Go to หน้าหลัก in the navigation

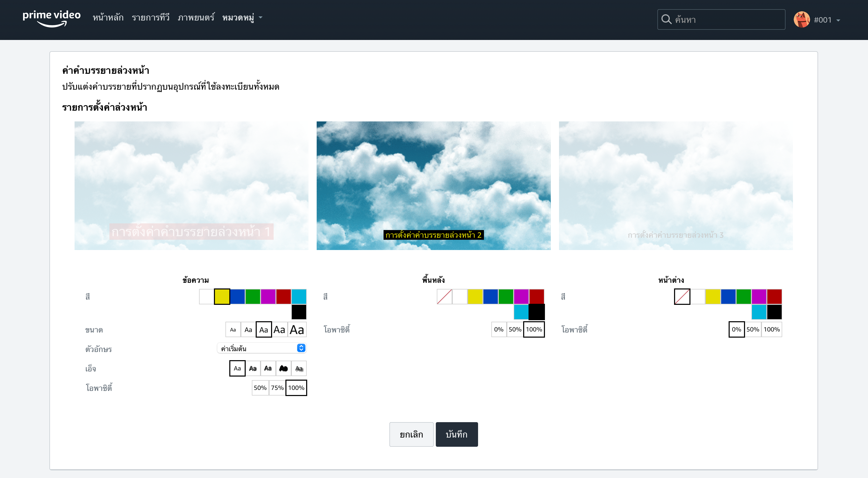(108, 17)
